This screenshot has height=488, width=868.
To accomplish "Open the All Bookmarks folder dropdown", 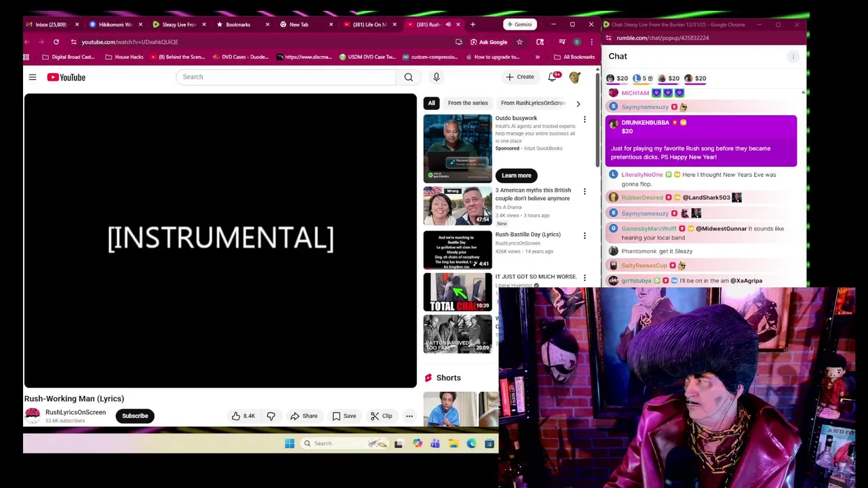I will [574, 57].
